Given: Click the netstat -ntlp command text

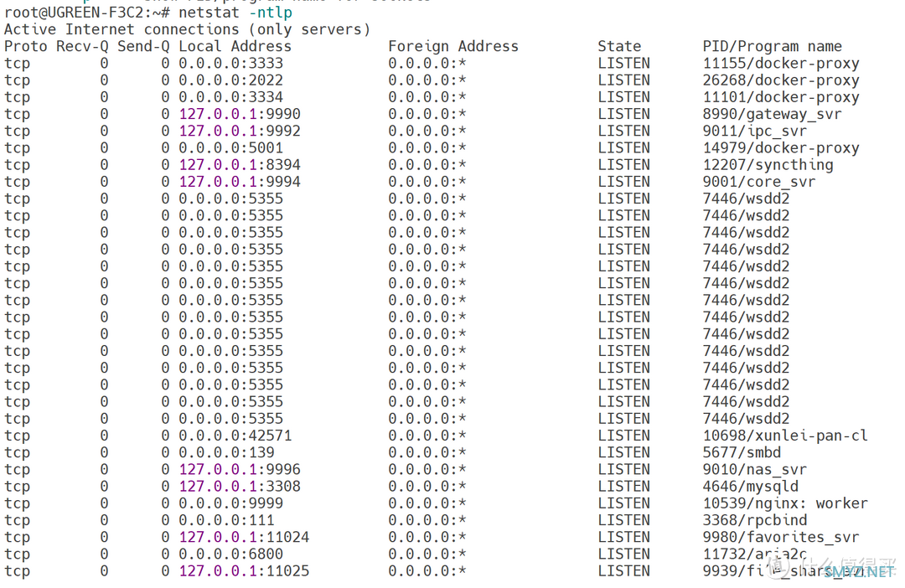Looking at the screenshot, I should tap(235, 13).
